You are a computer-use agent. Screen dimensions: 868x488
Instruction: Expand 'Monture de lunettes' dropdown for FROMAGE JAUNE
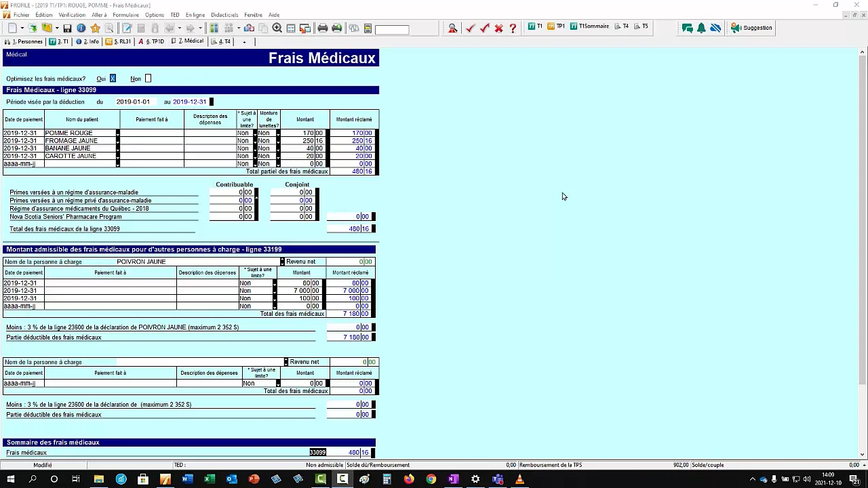[277, 141]
